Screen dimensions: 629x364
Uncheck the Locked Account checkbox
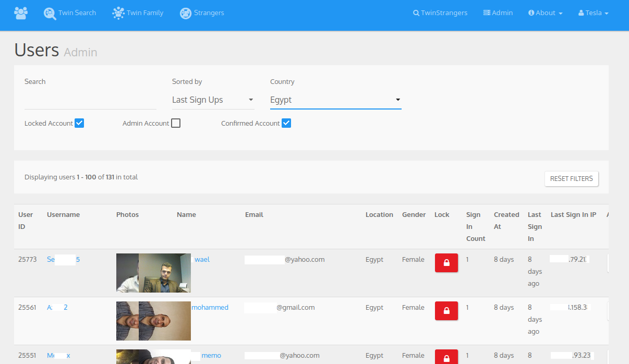click(79, 123)
